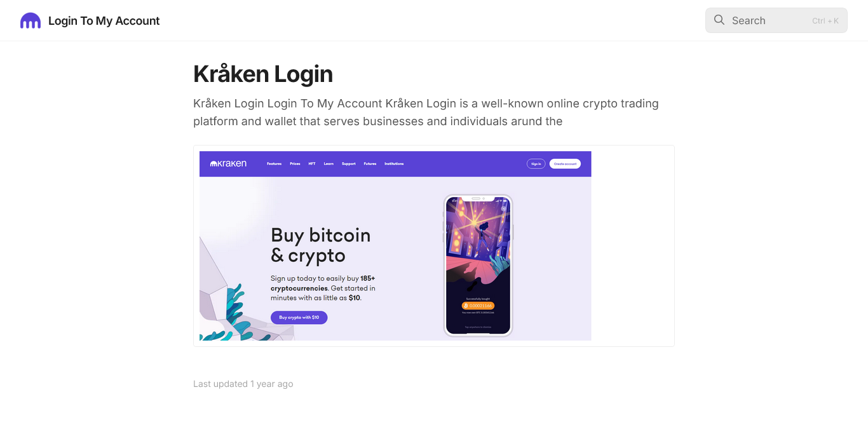Open Futures in the banner navigation
868x434 pixels.
tap(370, 164)
